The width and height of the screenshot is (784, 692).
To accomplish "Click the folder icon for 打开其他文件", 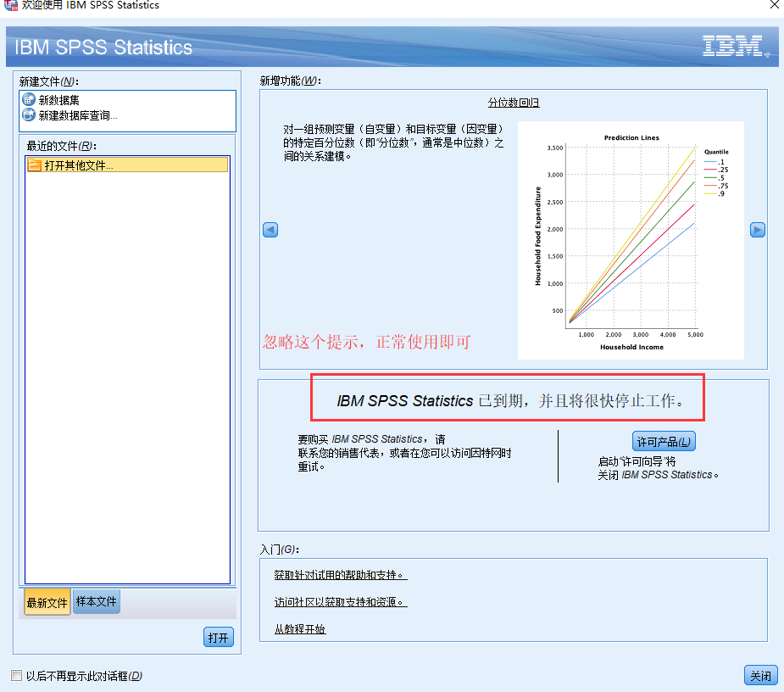I will [x=35, y=165].
